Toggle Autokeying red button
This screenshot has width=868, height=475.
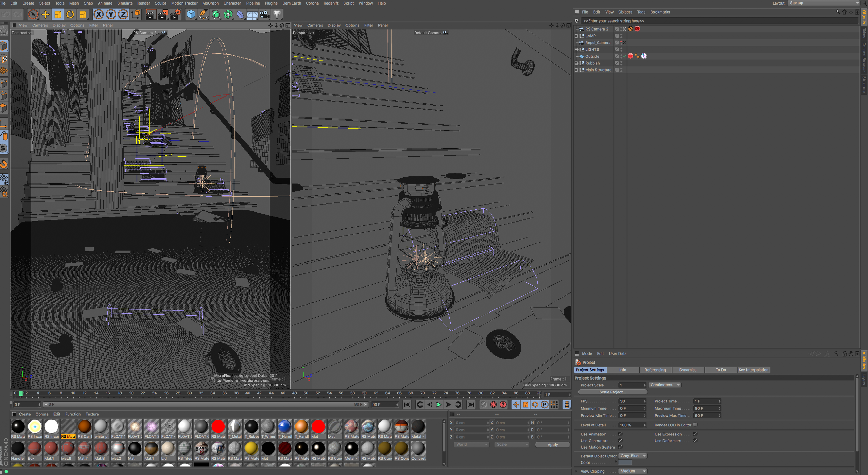[493, 405]
